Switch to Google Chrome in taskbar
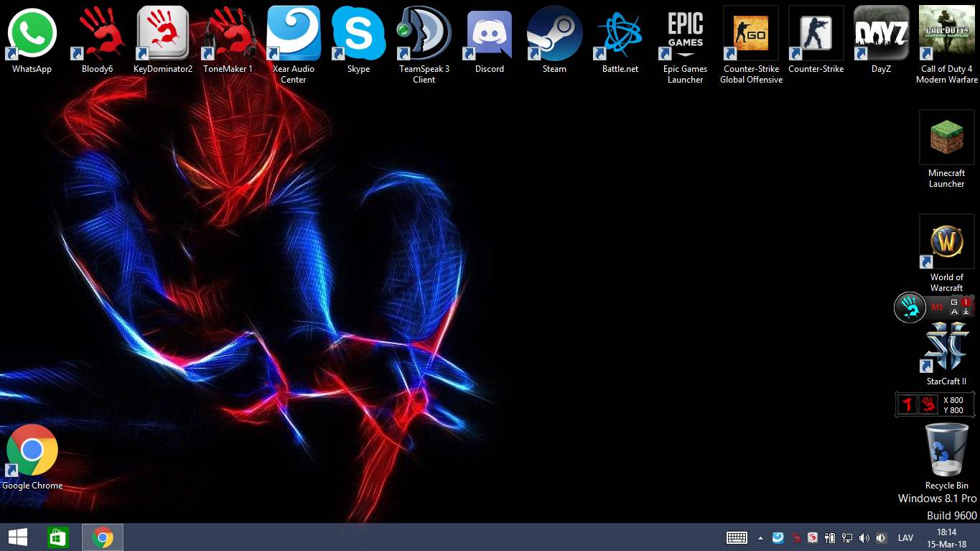The image size is (980, 551). point(103,537)
